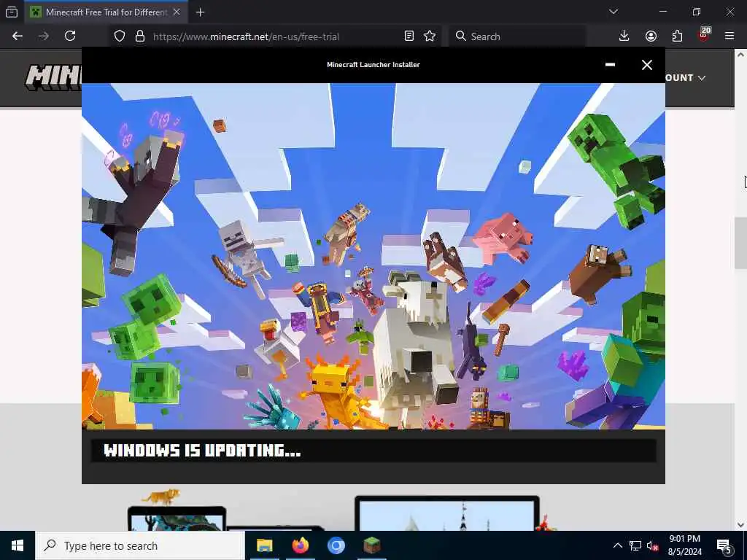Open Firefox extensions puzzle icon
The height and width of the screenshot is (560, 747).
(677, 36)
